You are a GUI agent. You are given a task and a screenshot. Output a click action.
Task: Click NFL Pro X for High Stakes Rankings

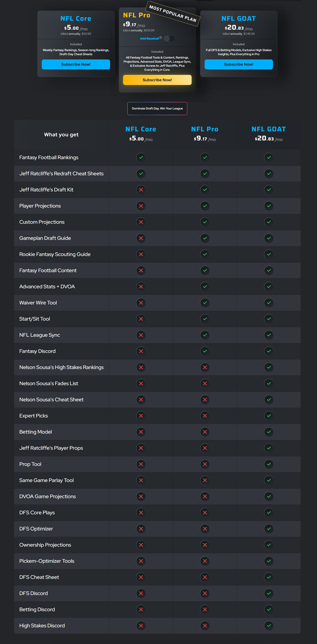205,367
